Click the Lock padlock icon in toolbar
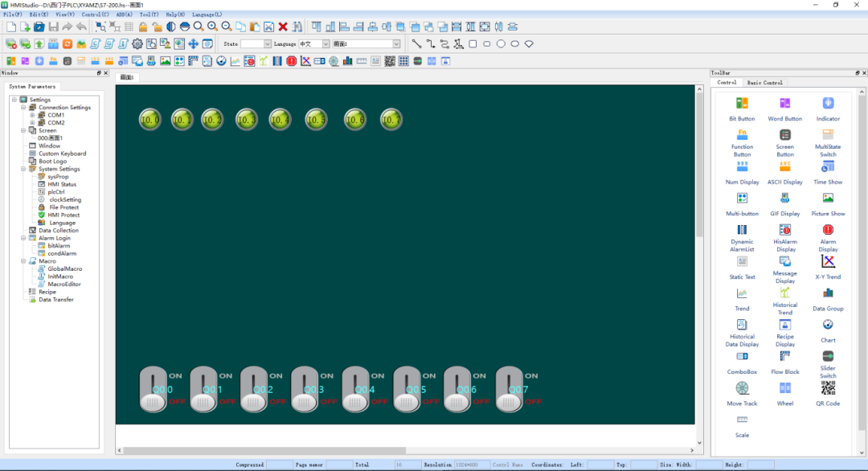The image size is (868, 471). point(143,27)
